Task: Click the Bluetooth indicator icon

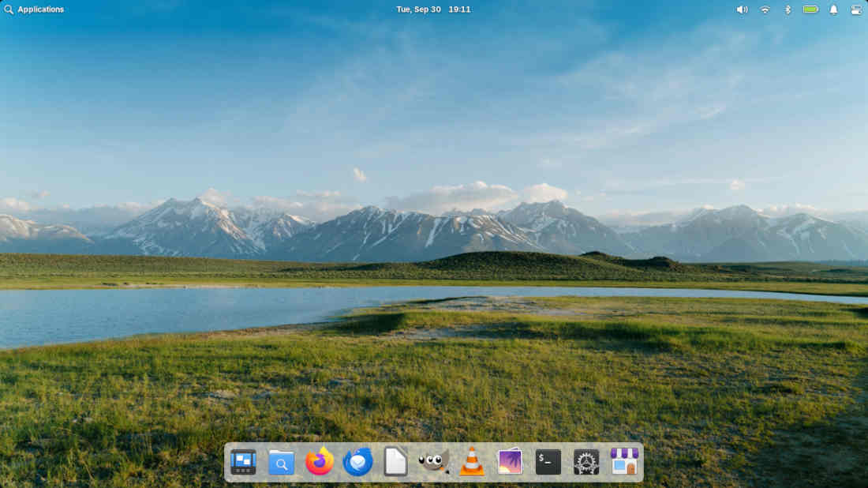Action: click(787, 9)
